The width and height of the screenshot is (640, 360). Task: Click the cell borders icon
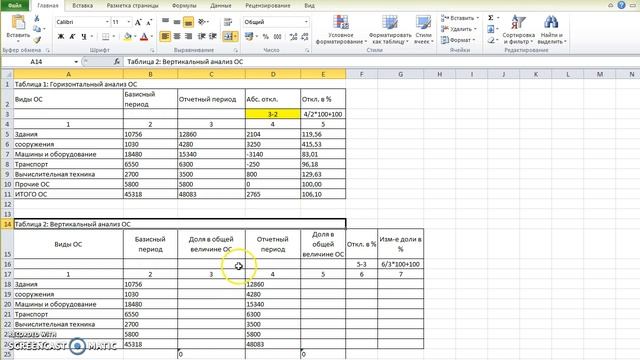[105, 37]
